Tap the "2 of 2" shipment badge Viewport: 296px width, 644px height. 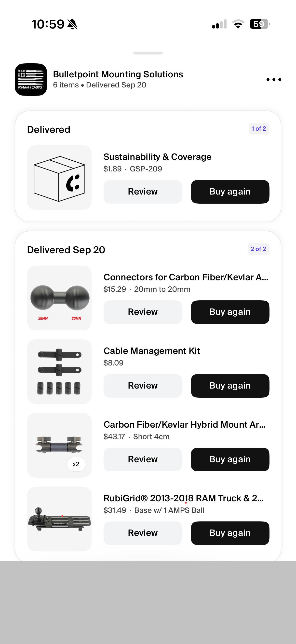point(258,249)
